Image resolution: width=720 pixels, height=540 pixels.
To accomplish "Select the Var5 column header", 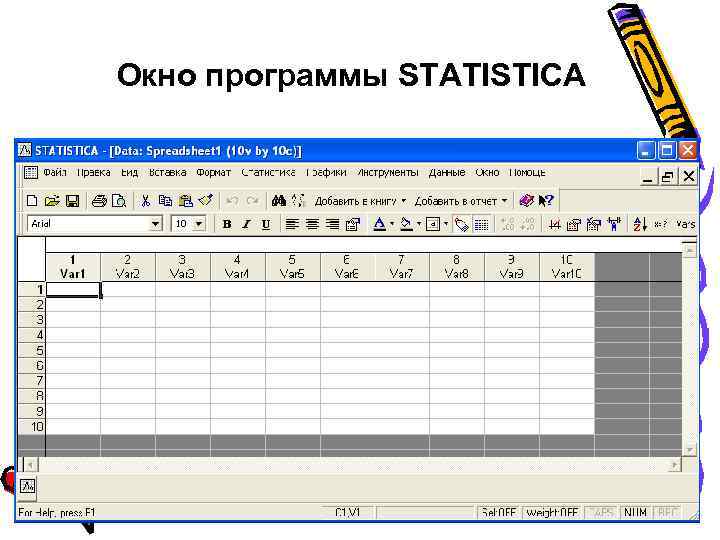I will [292, 267].
